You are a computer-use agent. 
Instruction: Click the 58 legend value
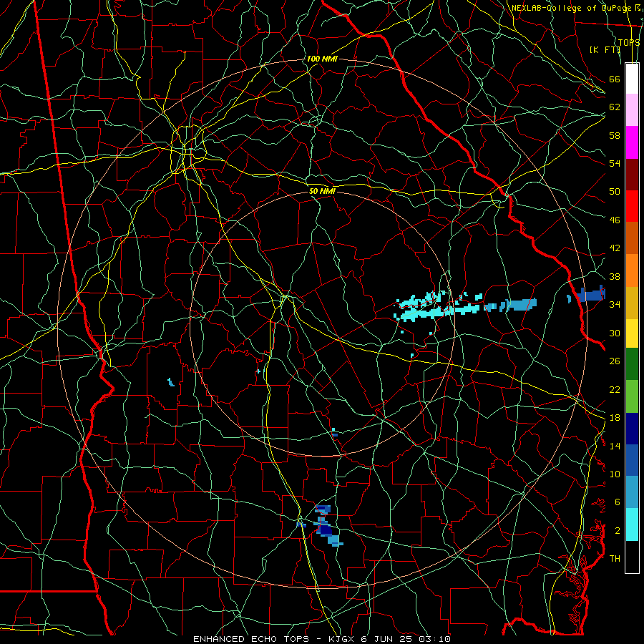(x=615, y=135)
